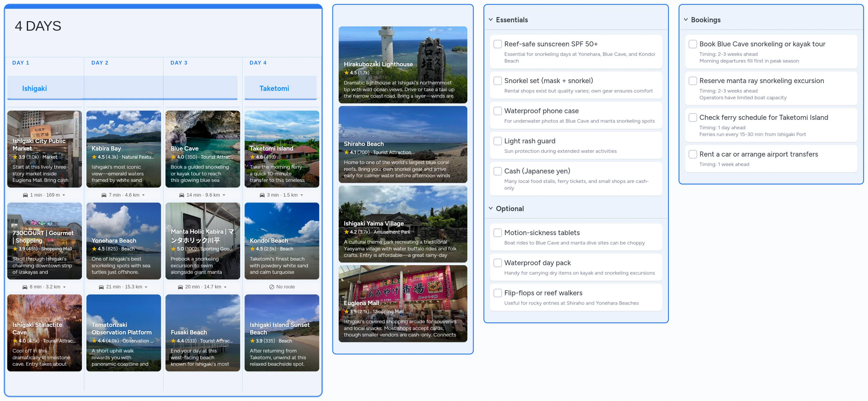Select the Taketomi location tab
The height and width of the screenshot is (401, 868).
(x=274, y=88)
